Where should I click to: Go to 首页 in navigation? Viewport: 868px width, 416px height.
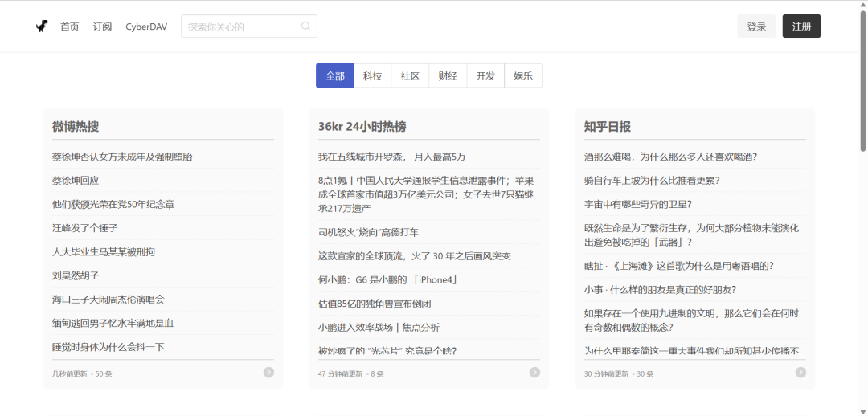[70, 27]
